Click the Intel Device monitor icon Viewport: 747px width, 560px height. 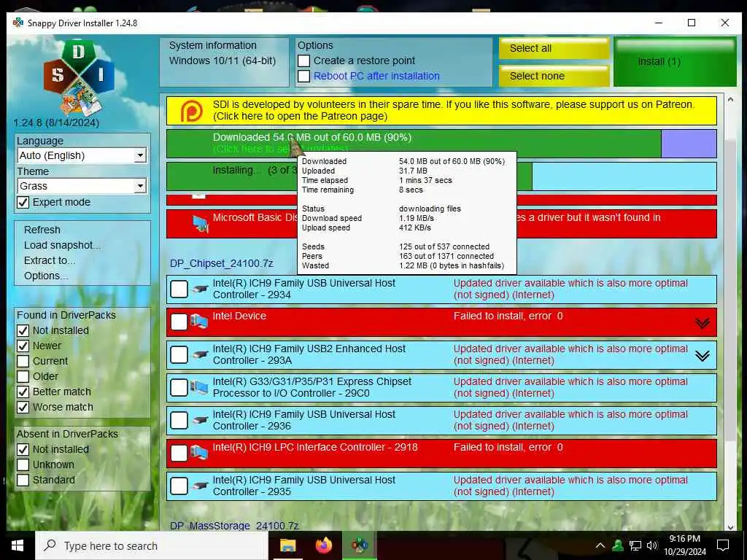[x=199, y=322]
